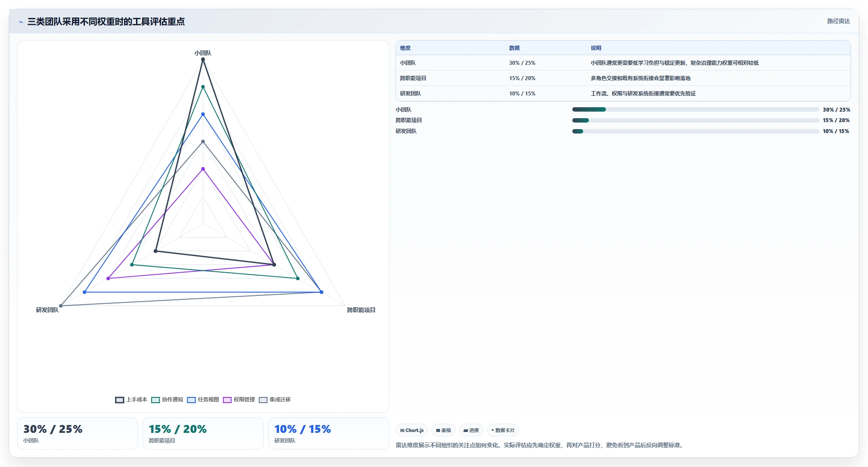This screenshot has width=868, height=467.
Task: Click the 研发团队 progress bar
Action: (696, 131)
